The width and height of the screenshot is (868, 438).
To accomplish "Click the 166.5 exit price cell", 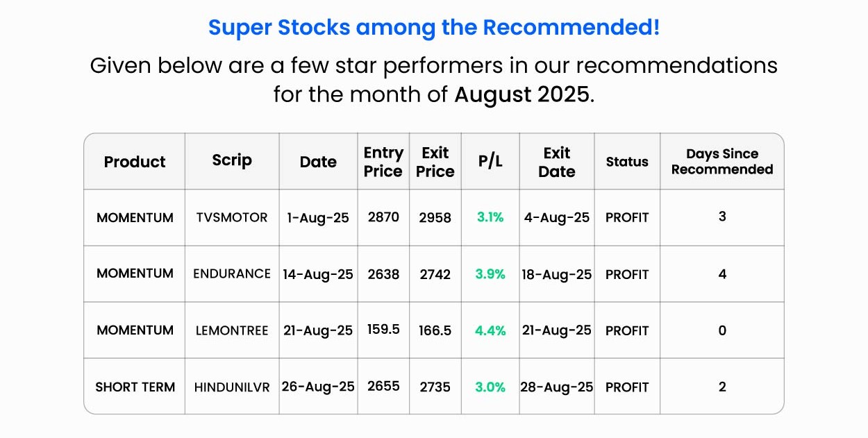I will click(435, 330).
